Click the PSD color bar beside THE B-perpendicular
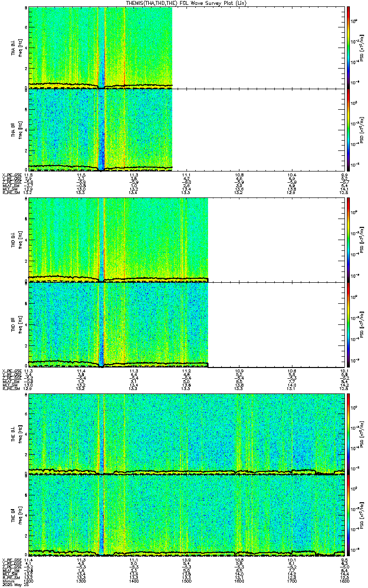This screenshot has width=368, height=588. point(348,434)
